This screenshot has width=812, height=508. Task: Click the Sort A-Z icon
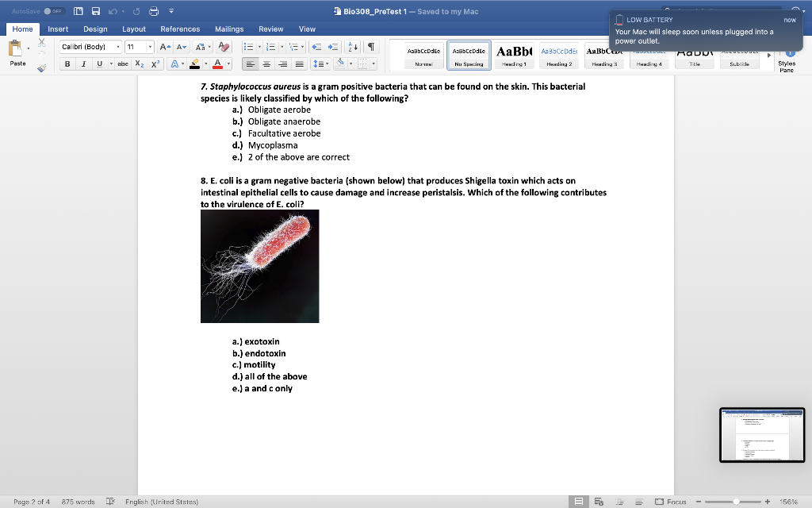coord(353,47)
